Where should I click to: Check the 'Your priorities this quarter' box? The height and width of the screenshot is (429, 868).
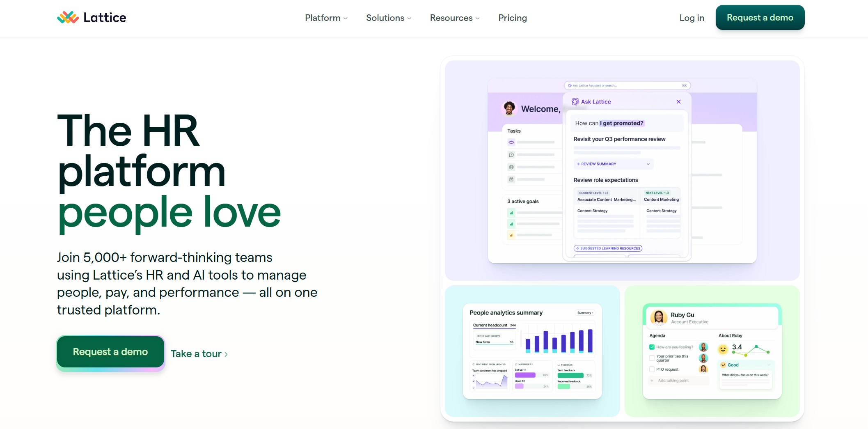[x=652, y=358]
